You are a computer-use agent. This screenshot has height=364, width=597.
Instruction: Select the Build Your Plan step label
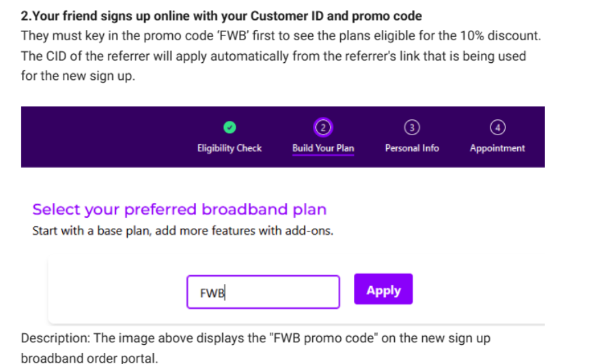(x=323, y=148)
